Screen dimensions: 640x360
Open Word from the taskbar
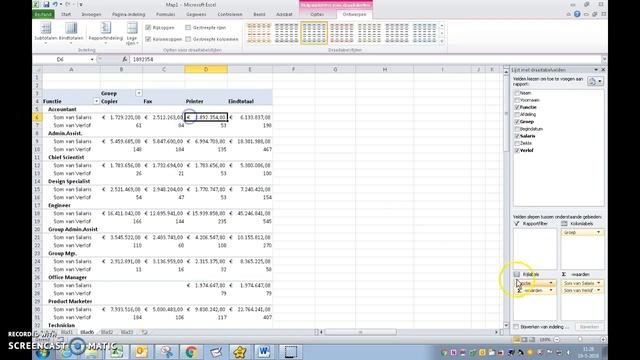pyautogui.click(x=264, y=351)
